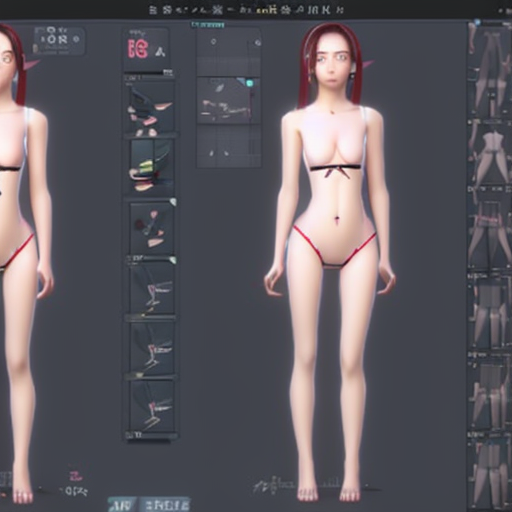This screenshot has width=512, height=512.
Task: Select the fourth thumbnail with the leg pose
Action: point(152,289)
